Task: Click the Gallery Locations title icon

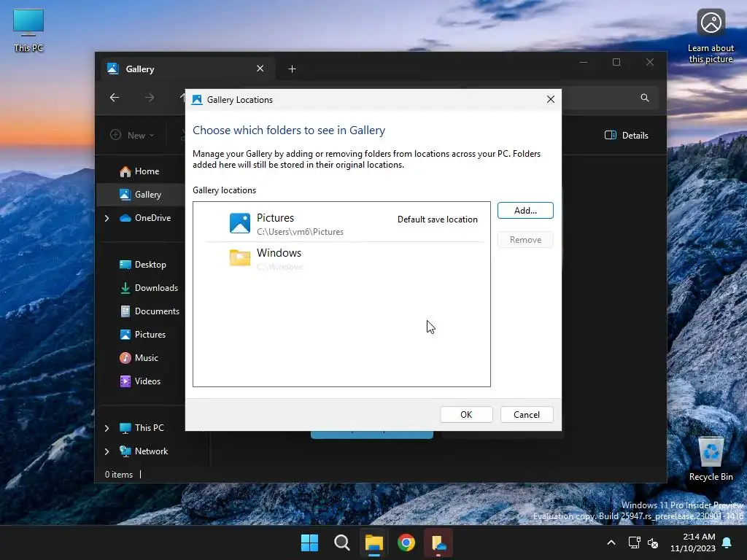Action: pos(197,99)
